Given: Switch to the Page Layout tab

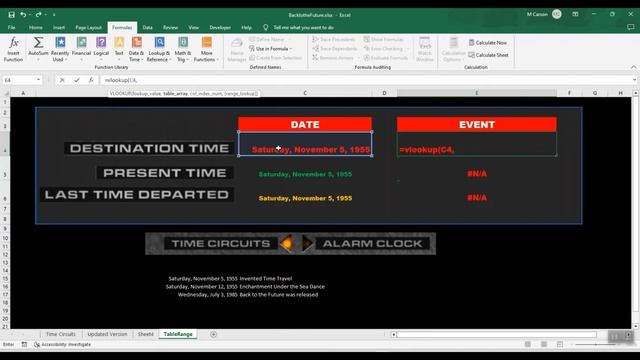Looking at the screenshot, I should click(88, 27).
